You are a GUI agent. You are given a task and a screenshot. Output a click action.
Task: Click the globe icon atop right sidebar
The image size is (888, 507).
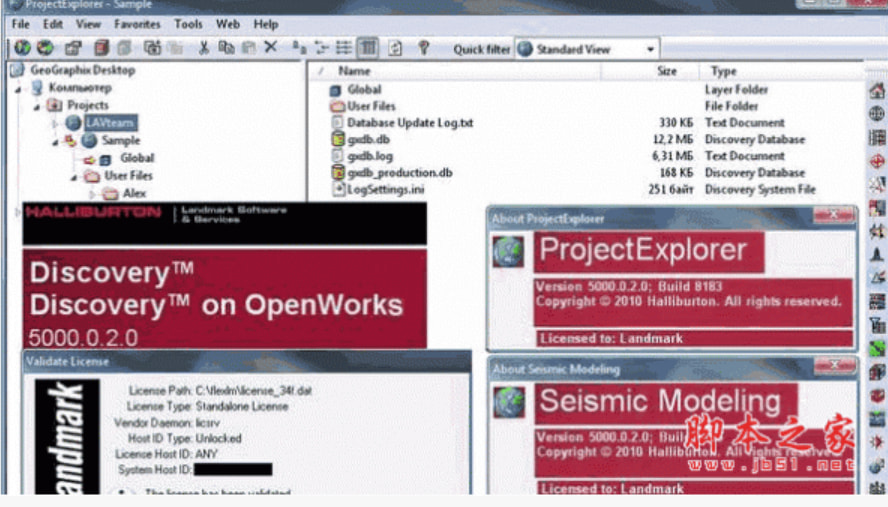tap(877, 90)
